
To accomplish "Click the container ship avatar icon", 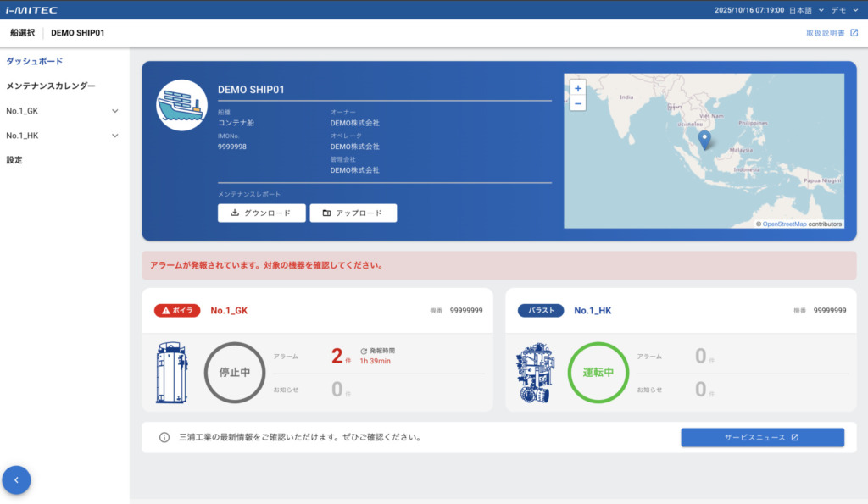I will [x=181, y=105].
